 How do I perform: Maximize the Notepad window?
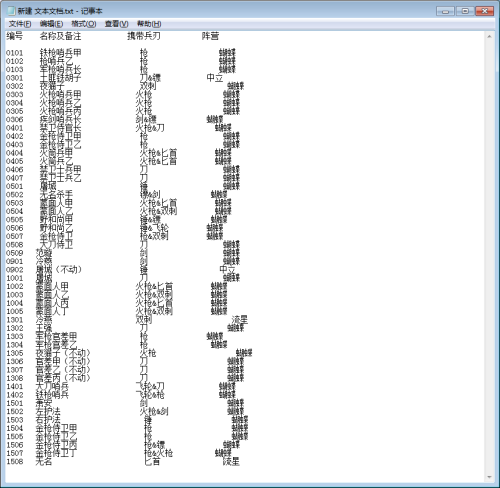click(465, 11)
